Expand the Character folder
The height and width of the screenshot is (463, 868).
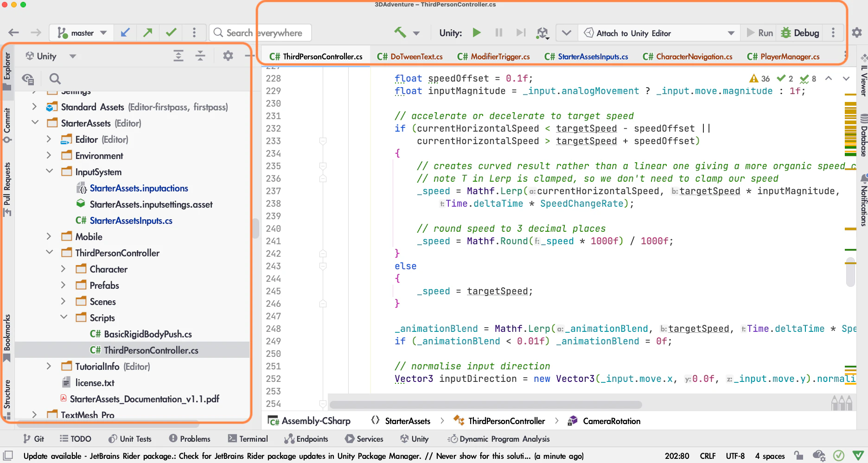(x=63, y=269)
